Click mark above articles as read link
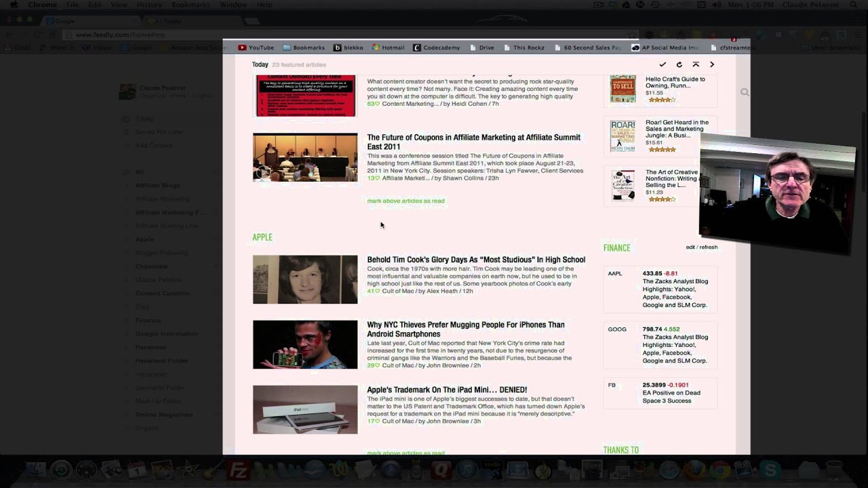Image resolution: width=868 pixels, height=488 pixels. pyautogui.click(x=406, y=201)
